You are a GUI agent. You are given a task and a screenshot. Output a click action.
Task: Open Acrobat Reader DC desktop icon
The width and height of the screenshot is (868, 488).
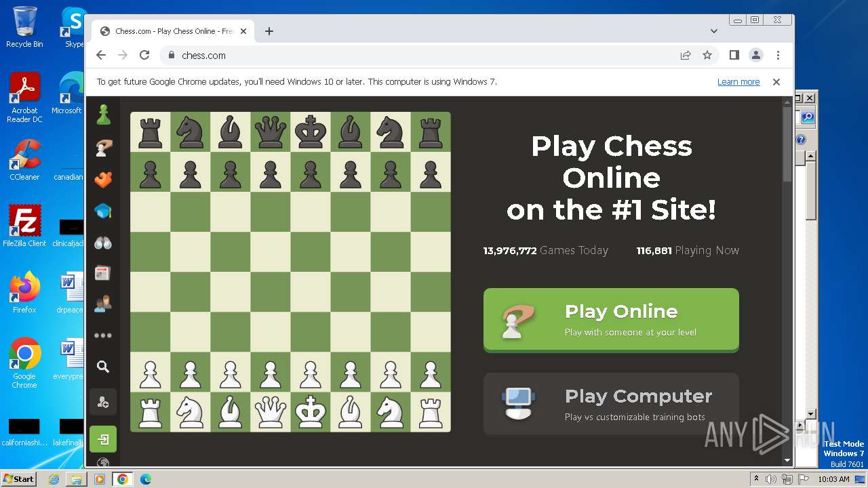click(x=24, y=98)
